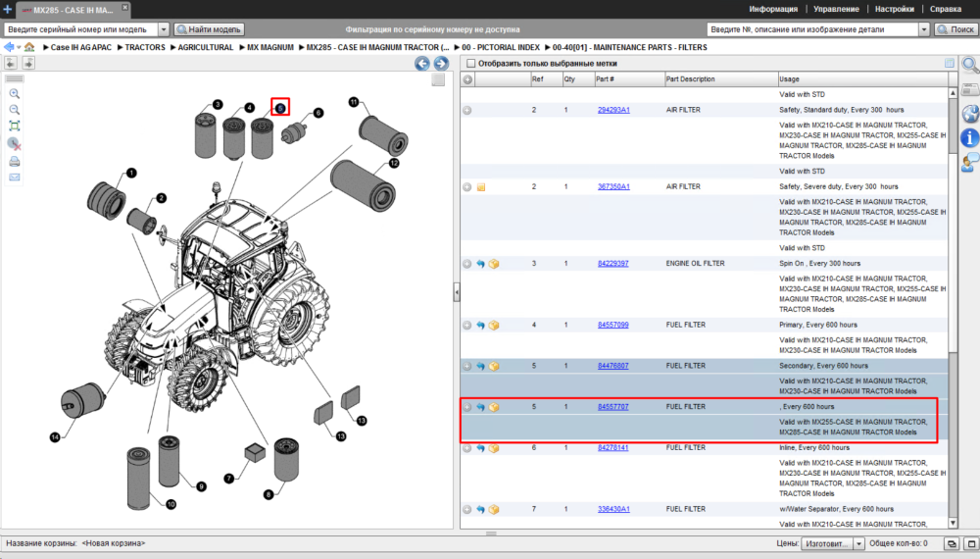This screenshot has height=559, width=980.
Task: Open part number link 294293A1
Action: [613, 110]
